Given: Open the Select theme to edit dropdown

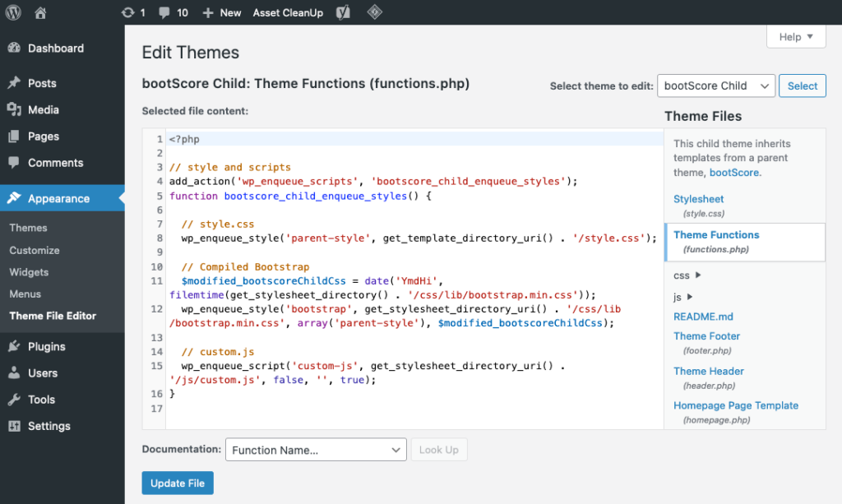Looking at the screenshot, I should pyautogui.click(x=715, y=86).
